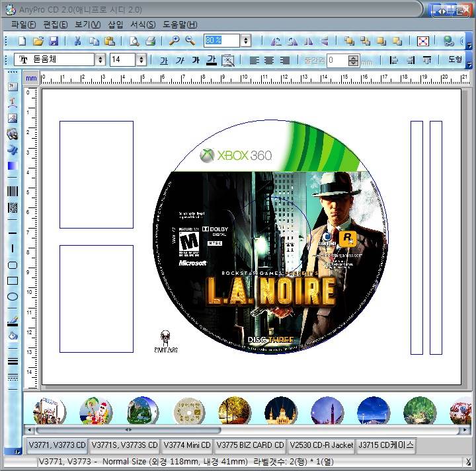
Task: Select the barcode tool
Action: coord(13,191)
